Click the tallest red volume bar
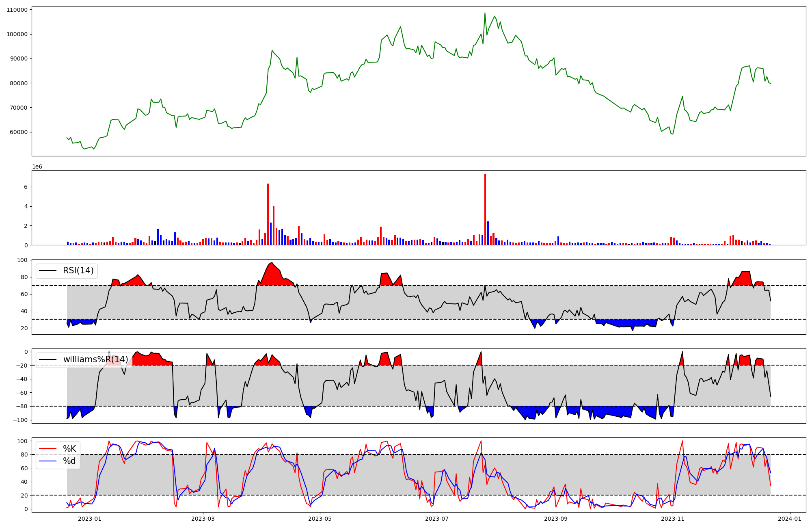The width and height of the screenshot is (812, 528). 485,209
